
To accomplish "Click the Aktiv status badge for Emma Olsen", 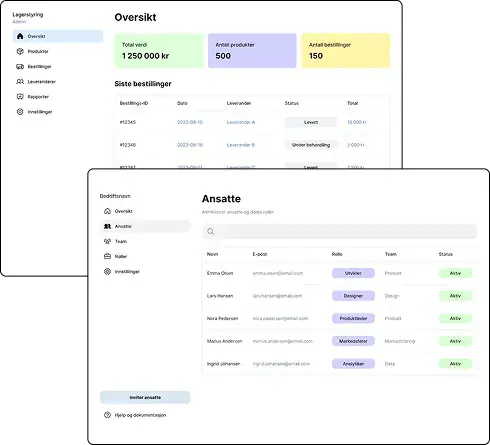I will (x=455, y=273).
